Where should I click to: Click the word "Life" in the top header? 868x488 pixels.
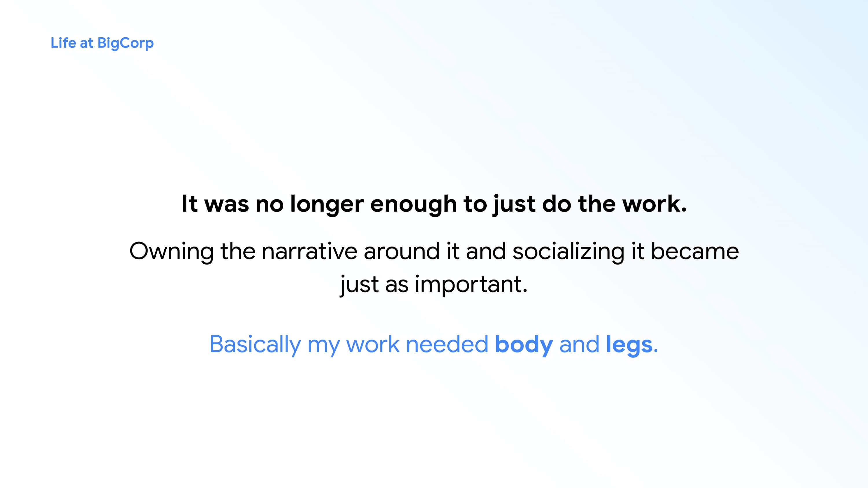tap(63, 43)
